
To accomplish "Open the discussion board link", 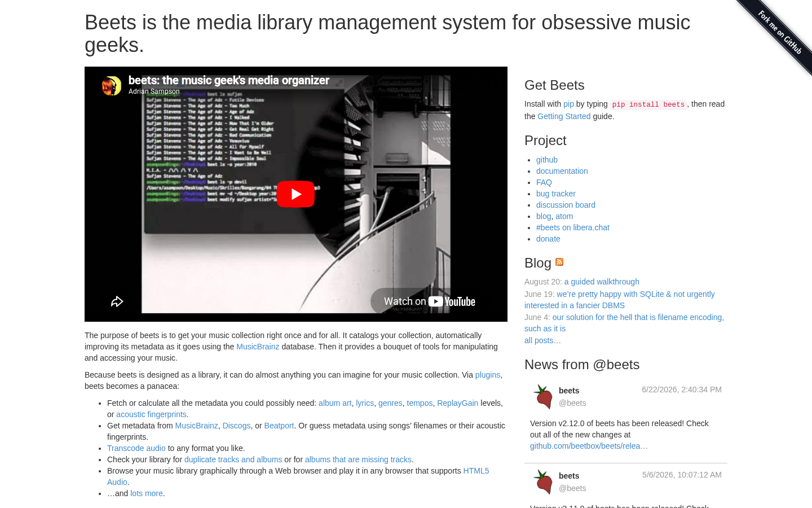I will pyautogui.click(x=566, y=205).
